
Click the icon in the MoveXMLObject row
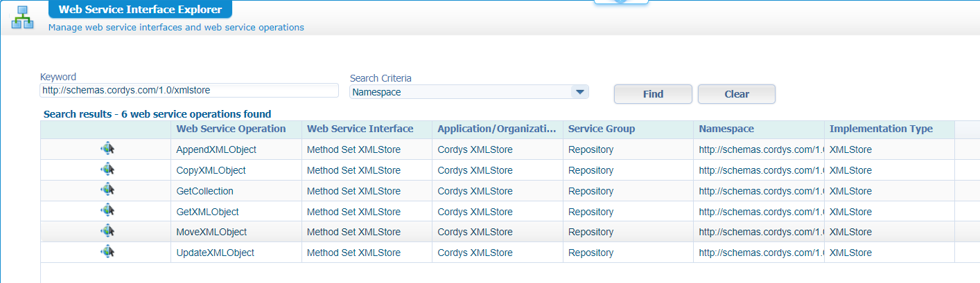point(107,232)
